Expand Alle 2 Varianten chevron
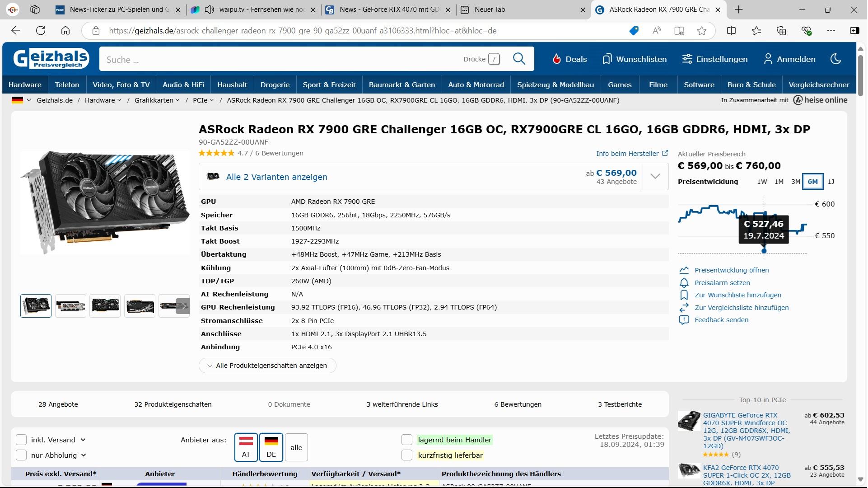 coord(655,177)
